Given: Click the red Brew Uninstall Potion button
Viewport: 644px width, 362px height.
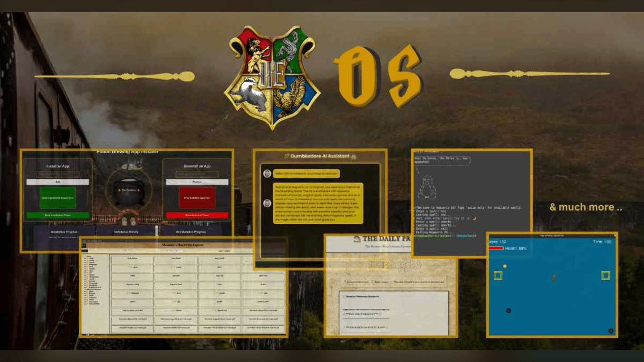Looking at the screenshot, I should pyautogui.click(x=197, y=215).
